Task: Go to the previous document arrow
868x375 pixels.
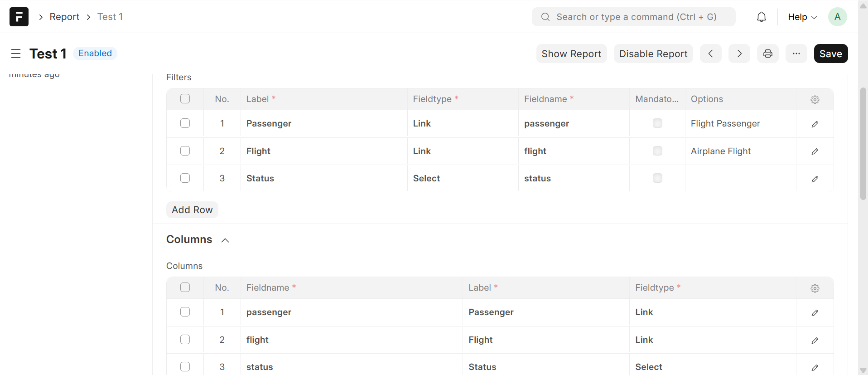Action: (x=710, y=54)
